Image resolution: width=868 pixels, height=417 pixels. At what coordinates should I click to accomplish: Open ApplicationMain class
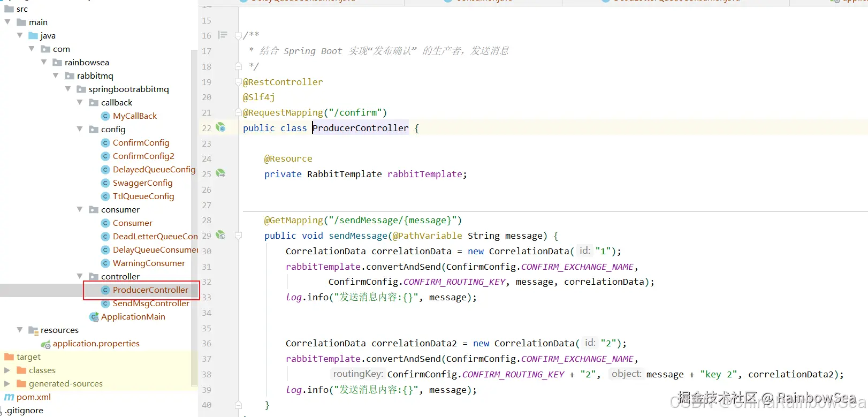pyautogui.click(x=133, y=317)
